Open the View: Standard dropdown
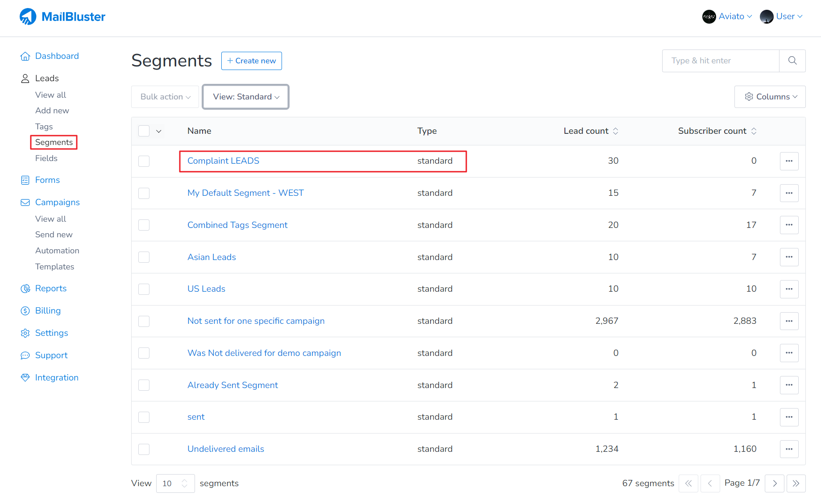821x504 pixels. point(245,97)
